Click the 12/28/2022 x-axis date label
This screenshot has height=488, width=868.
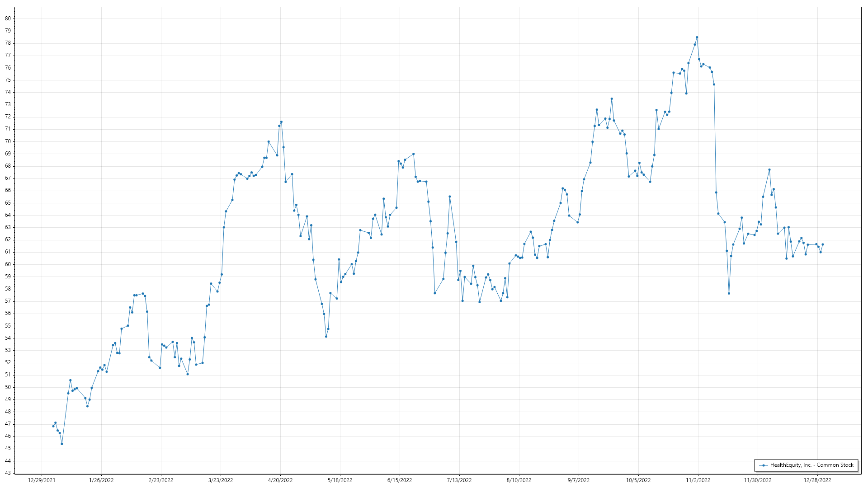(x=817, y=480)
